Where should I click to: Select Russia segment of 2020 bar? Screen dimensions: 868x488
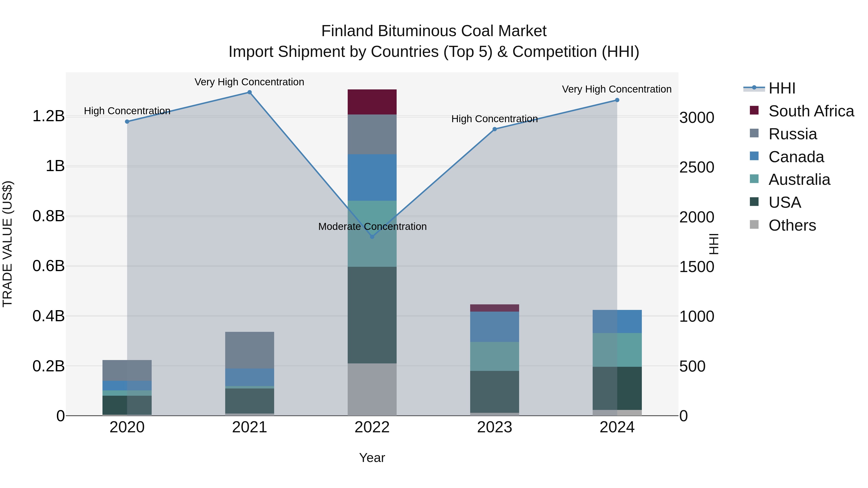pyautogui.click(x=127, y=370)
